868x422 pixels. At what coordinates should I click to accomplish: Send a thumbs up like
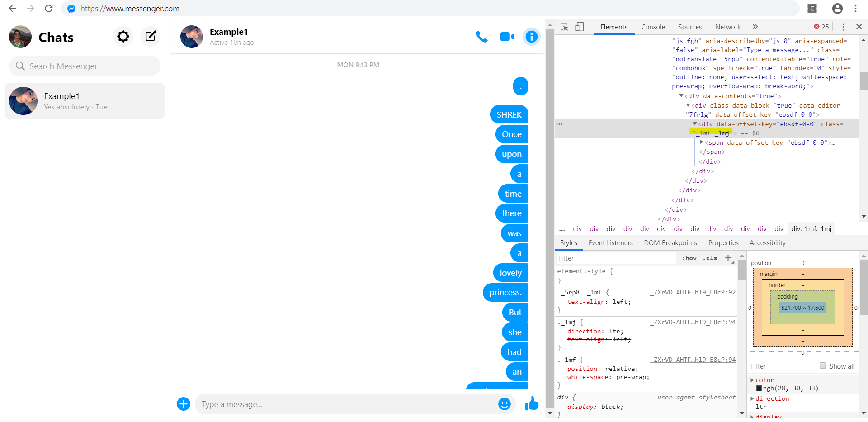coord(532,404)
